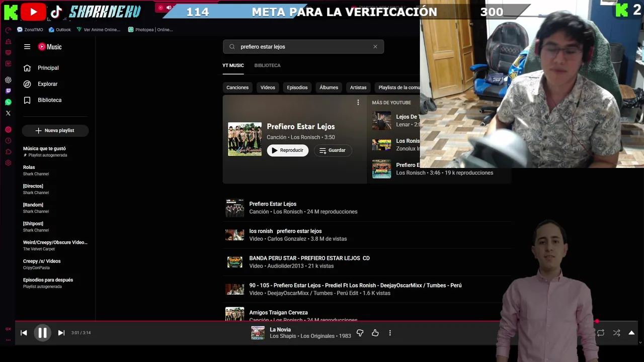Screen dimensions: 644x362
Task: Clear the search box with the X
Action: [375, 47]
